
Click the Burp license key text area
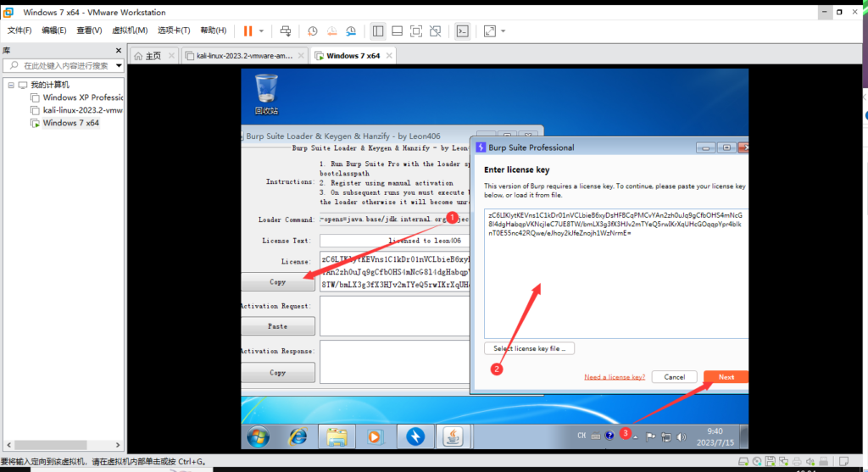615,274
